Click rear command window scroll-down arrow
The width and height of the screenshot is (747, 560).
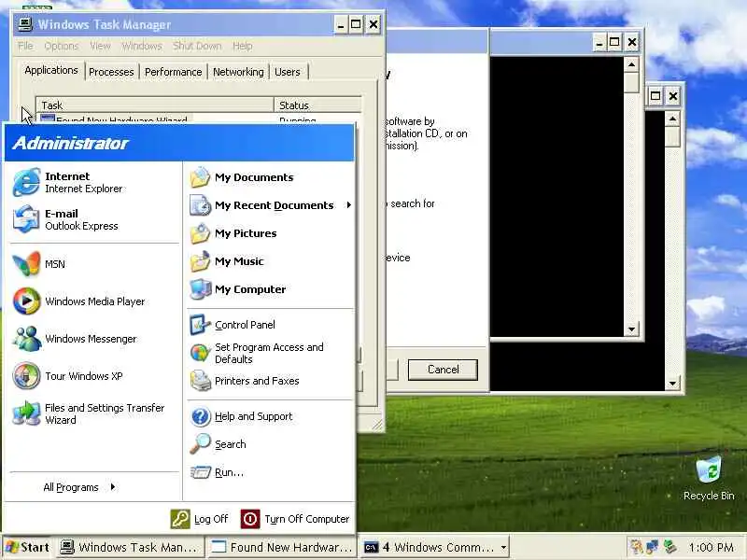pos(672,383)
